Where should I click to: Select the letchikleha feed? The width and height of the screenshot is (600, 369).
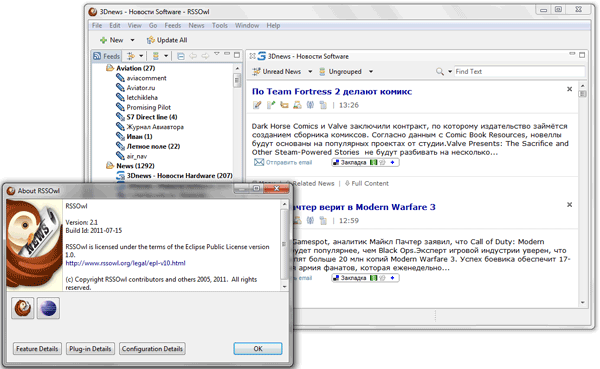coord(142,98)
